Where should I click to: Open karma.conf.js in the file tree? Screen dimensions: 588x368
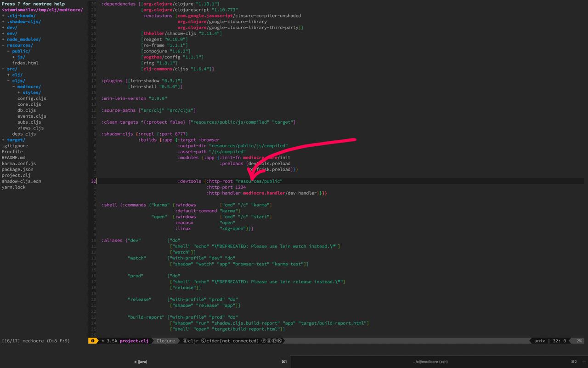tap(18, 164)
